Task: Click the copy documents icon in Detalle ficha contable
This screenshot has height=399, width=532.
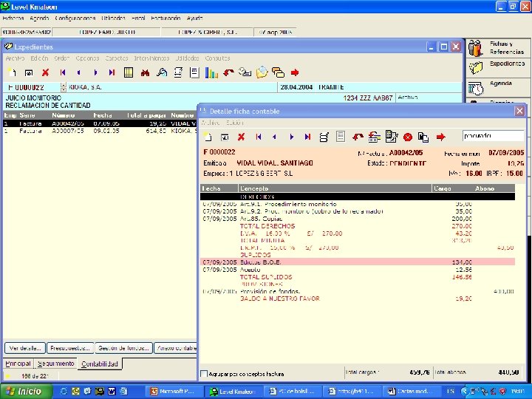Action: (423, 137)
